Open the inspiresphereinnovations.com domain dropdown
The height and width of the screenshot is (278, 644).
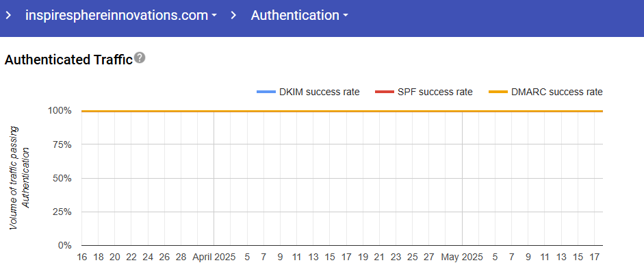(x=121, y=15)
